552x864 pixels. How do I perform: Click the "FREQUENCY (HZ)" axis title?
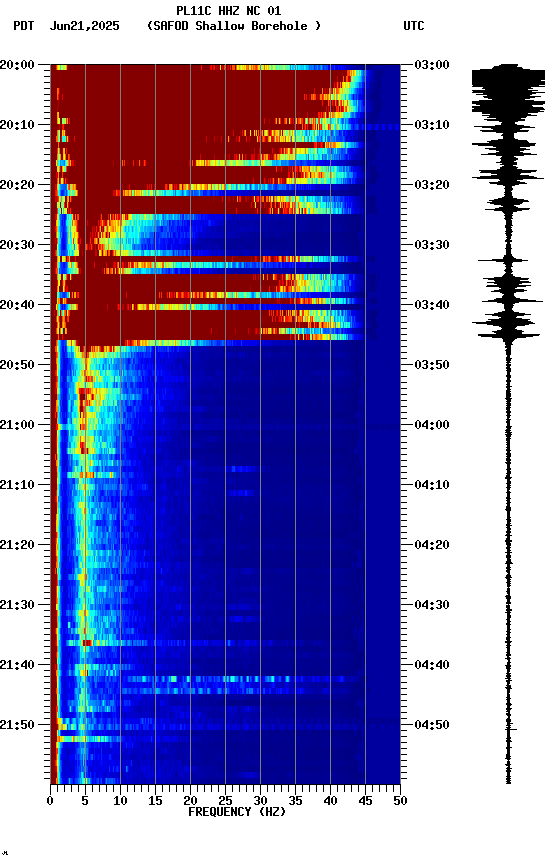pyautogui.click(x=237, y=812)
